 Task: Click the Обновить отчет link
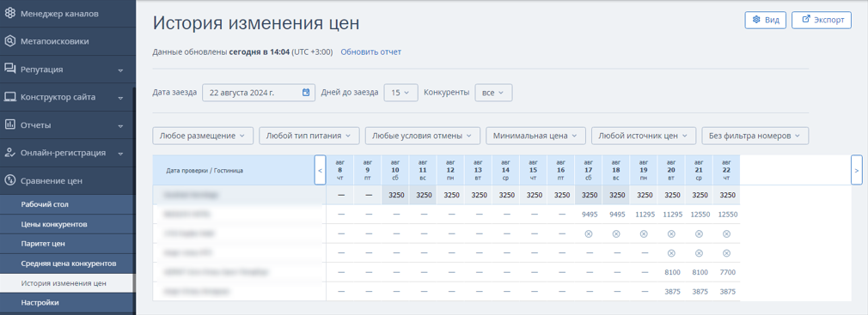pyautogui.click(x=371, y=52)
